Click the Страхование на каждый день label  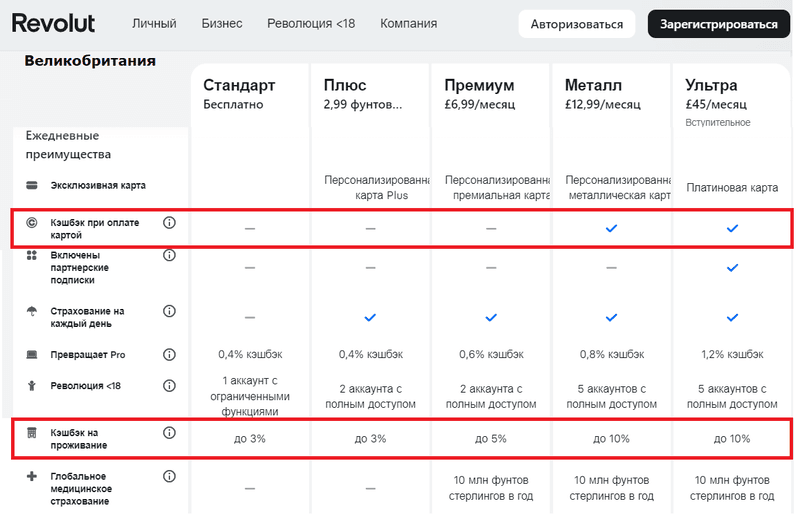87,317
